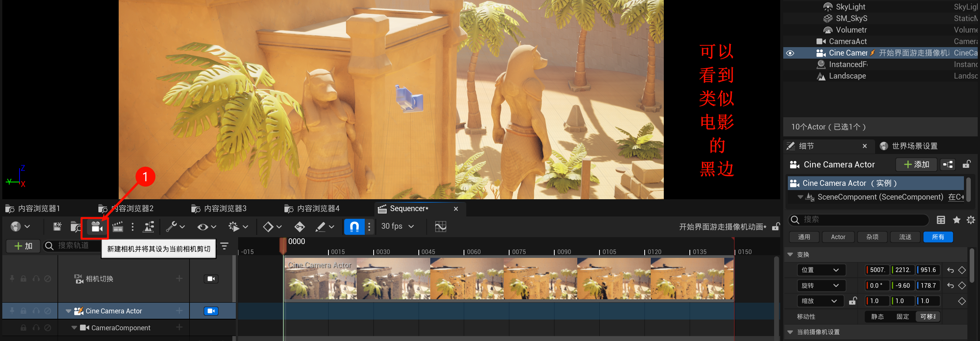Click the create new camera icon
This screenshot has height=341, width=980.
click(x=96, y=227)
